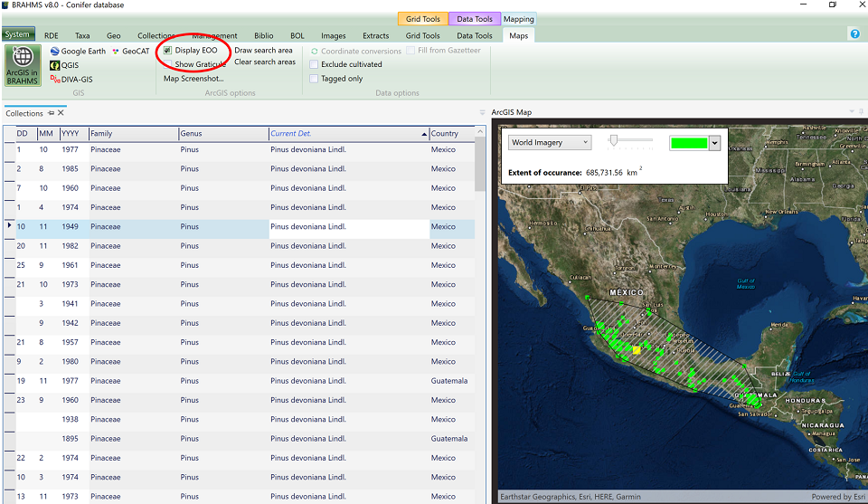The height and width of the screenshot is (504, 868).
Task: Open the Geo ribbon tab
Action: coord(114,35)
